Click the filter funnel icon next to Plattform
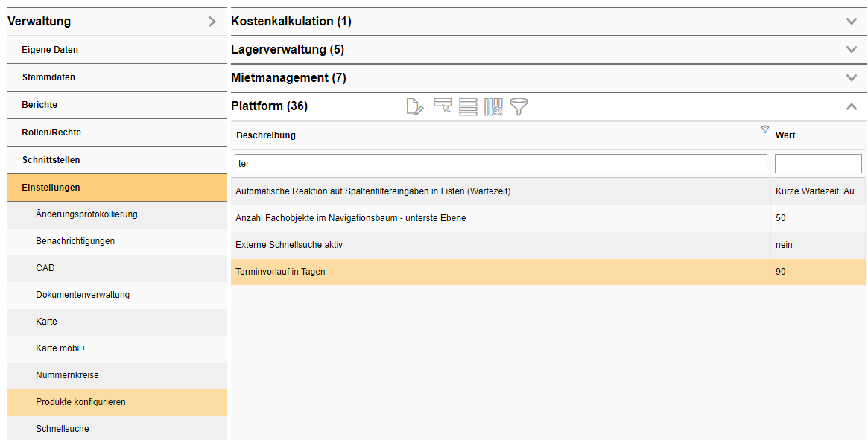 point(519,106)
